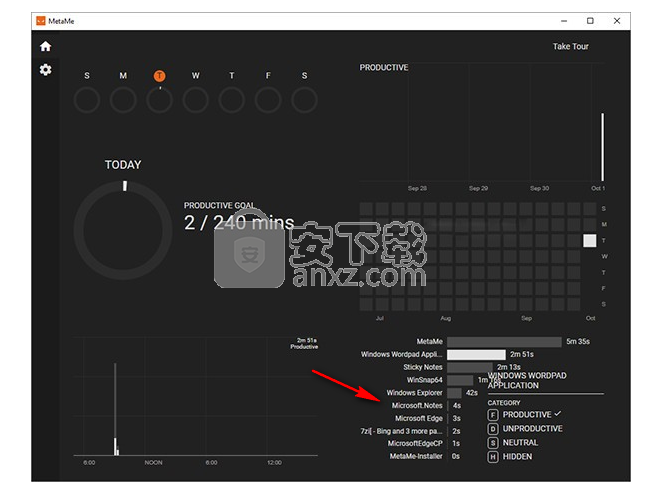Click the F shortcut key icon
Screen dimensions: 645x499
click(x=493, y=415)
